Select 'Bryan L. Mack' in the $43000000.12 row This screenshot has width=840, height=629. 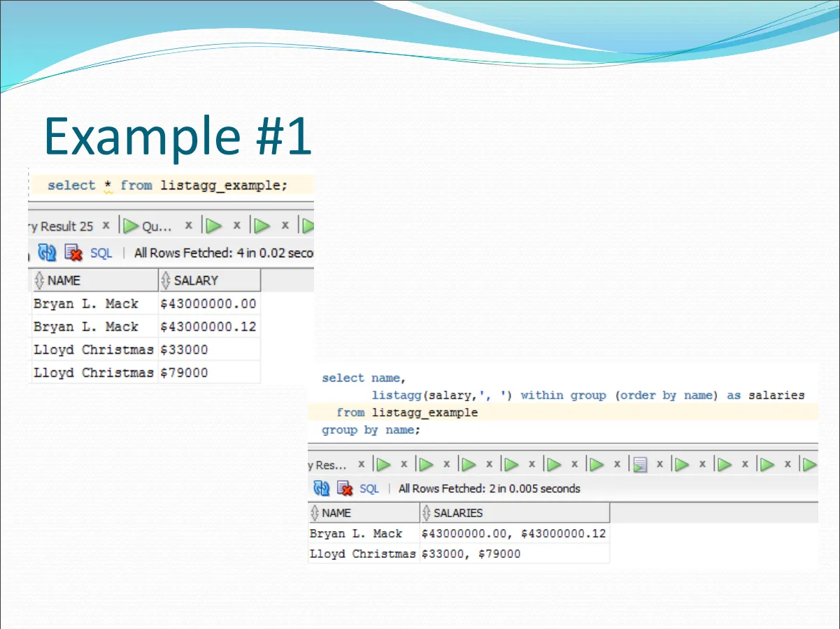click(95, 326)
